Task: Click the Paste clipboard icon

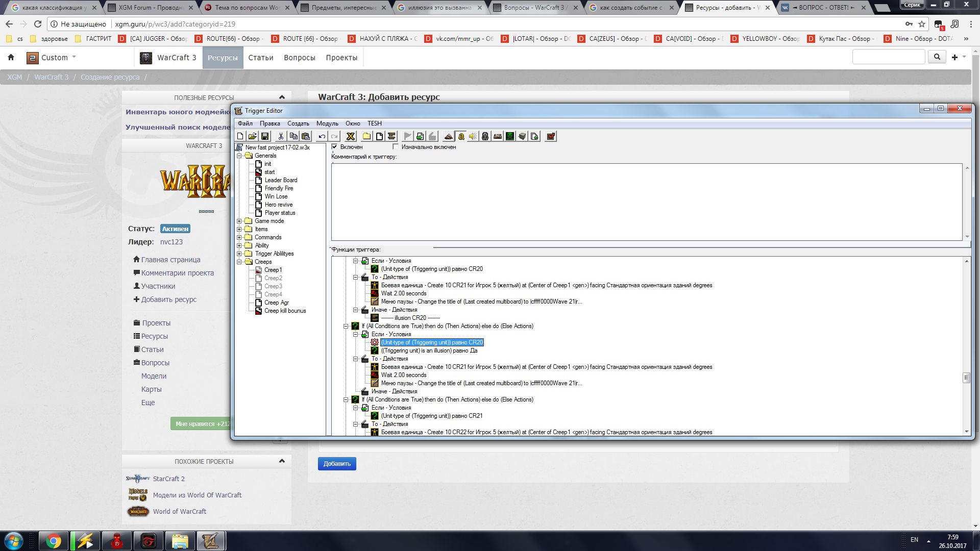Action: [306, 136]
